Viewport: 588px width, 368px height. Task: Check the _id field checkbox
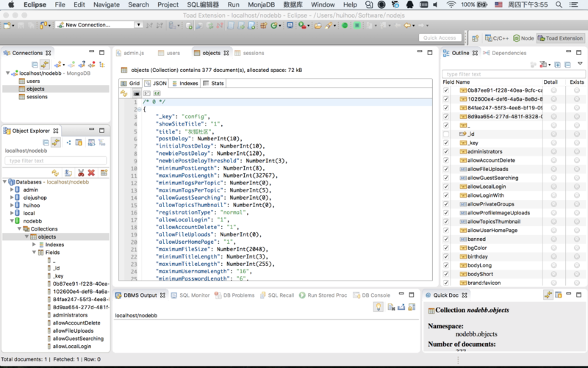click(x=446, y=134)
